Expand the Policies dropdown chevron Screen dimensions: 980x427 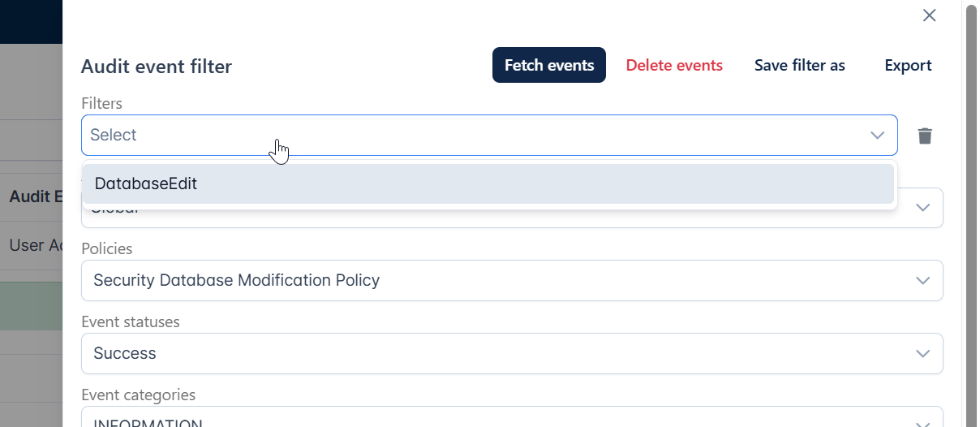[922, 280]
